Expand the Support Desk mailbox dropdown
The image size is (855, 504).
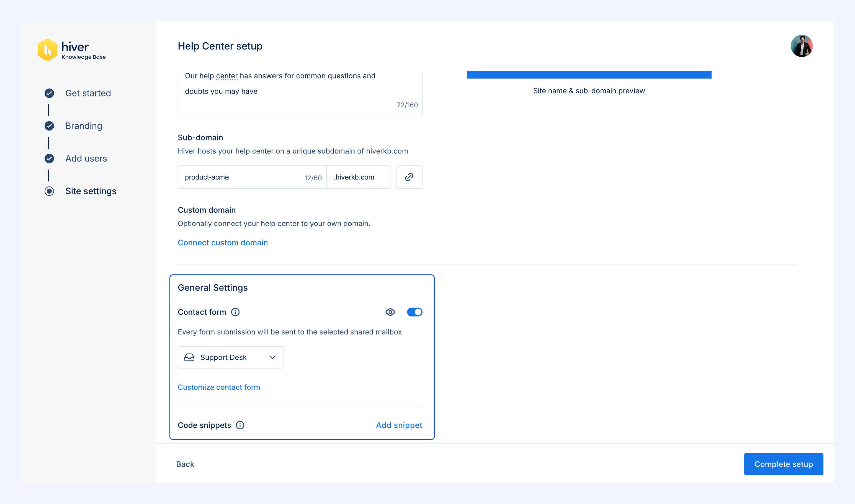[231, 357]
